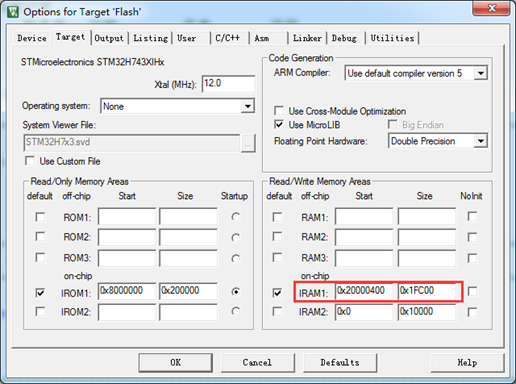Switch to the Linker tab

click(x=307, y=38)
